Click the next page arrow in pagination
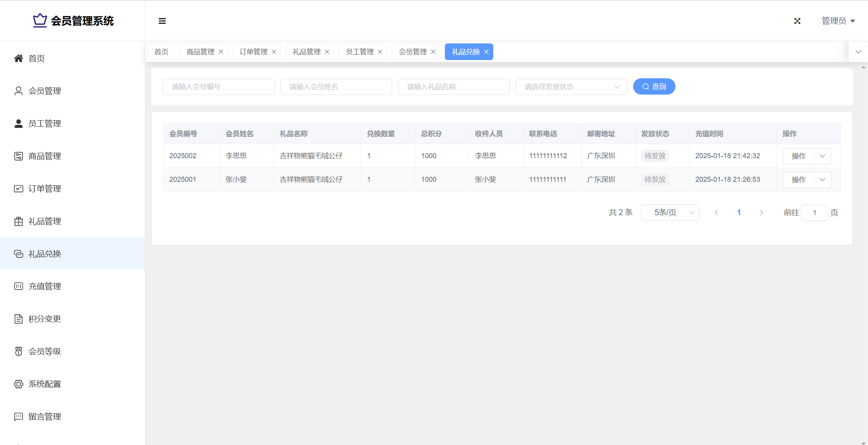The height and width of the screenshot is (445, 868). (761, 212)
